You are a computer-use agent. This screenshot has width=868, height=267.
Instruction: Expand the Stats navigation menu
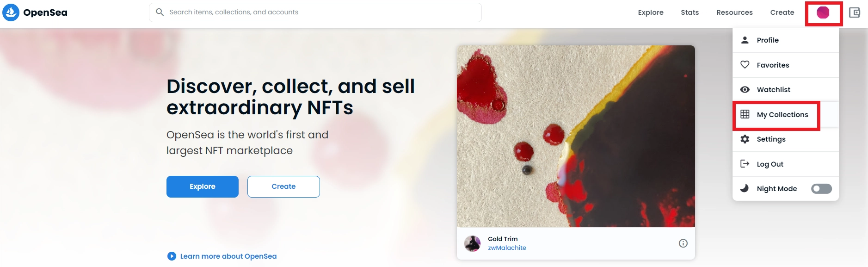(689, 12)
